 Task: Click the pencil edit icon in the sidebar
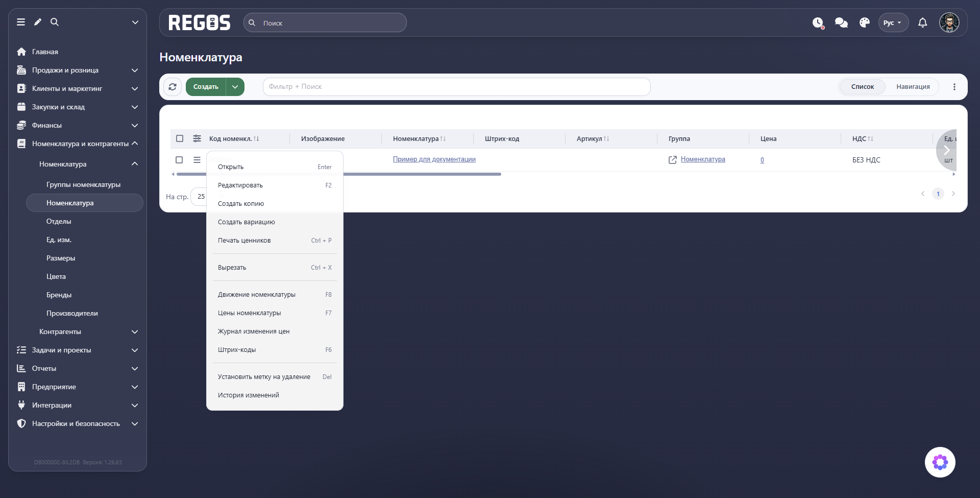coord(38,22)
